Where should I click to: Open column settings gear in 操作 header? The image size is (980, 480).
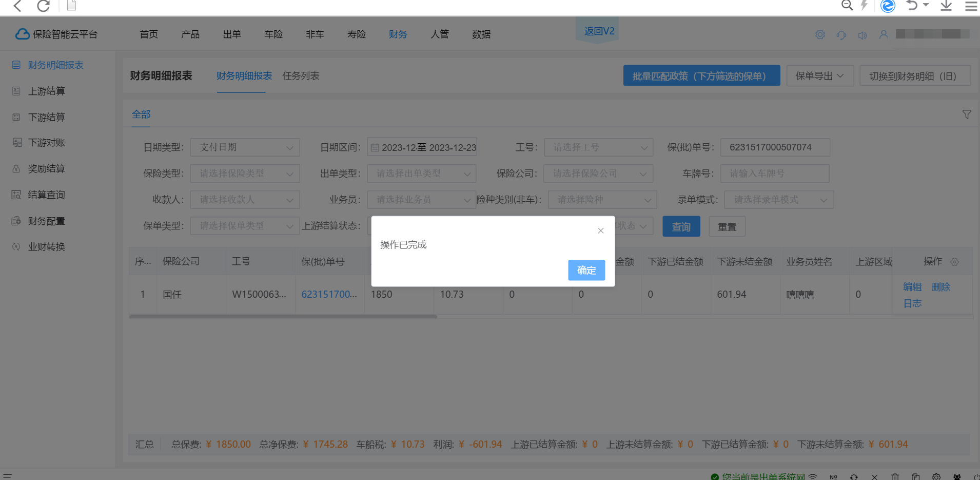click(954, 262)
